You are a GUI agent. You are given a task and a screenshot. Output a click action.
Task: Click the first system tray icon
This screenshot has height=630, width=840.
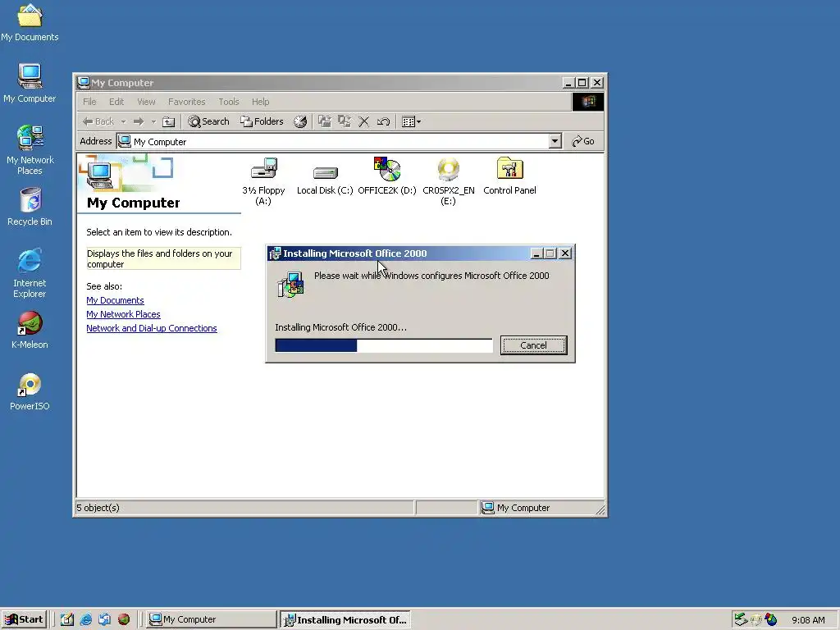tap(741, 619)
